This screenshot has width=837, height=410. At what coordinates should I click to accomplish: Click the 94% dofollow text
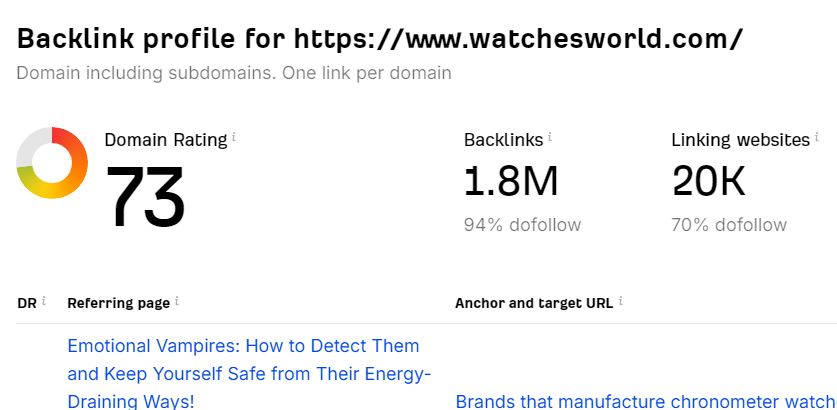(522, 225)
